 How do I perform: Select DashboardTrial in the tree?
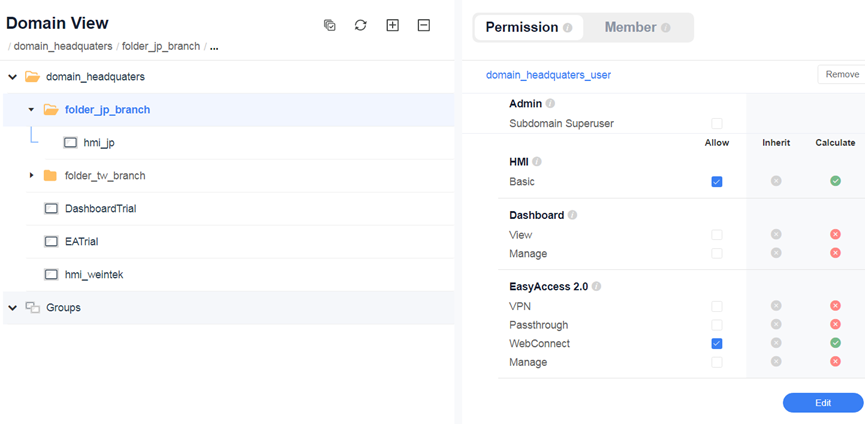click(100, 209)
